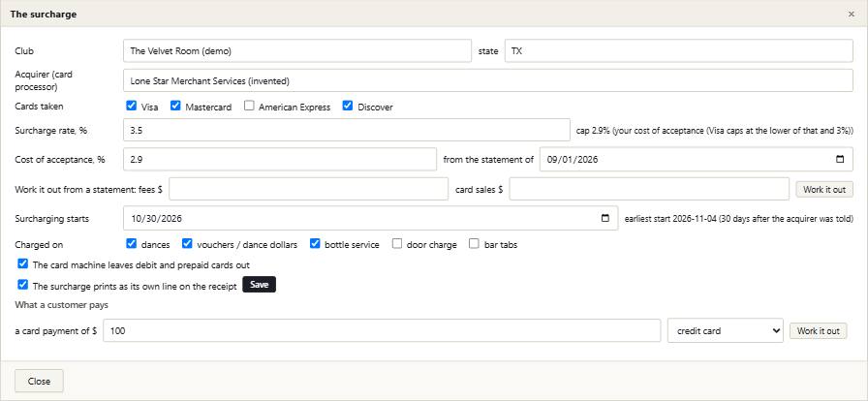
Task: Open the credit card type dropdown
Action: [726, 330]
